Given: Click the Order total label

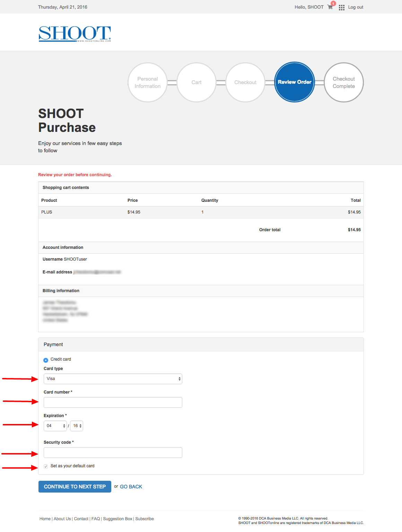Looking at the screenshot, I should tap(270, 230).
